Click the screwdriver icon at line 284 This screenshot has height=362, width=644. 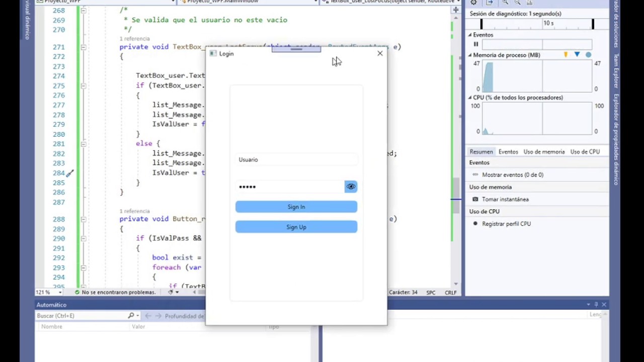point(70,173)
